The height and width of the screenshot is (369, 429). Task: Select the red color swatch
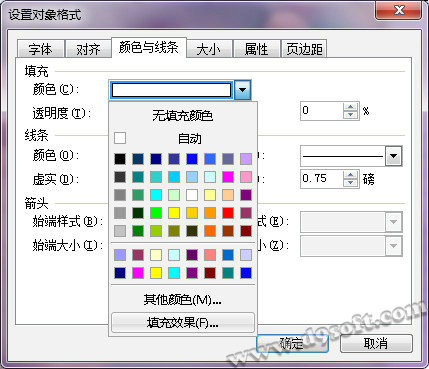tap(228, 213)
